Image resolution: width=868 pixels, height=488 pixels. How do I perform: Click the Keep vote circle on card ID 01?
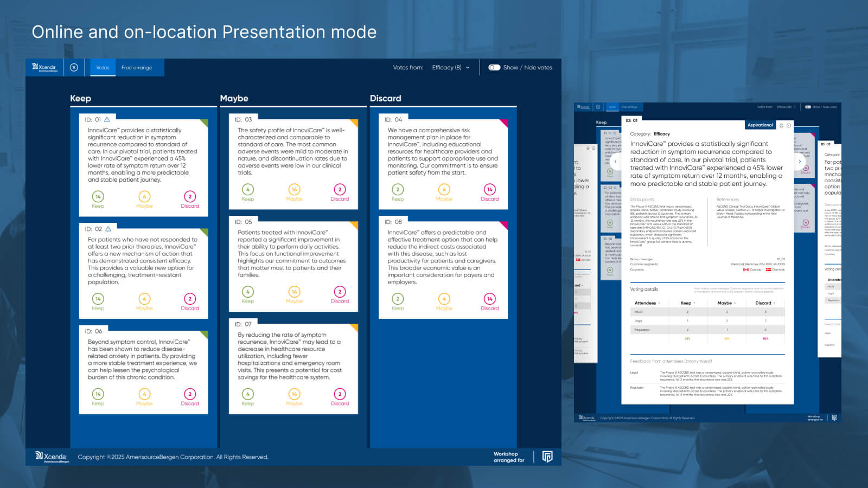click(98, 197)
